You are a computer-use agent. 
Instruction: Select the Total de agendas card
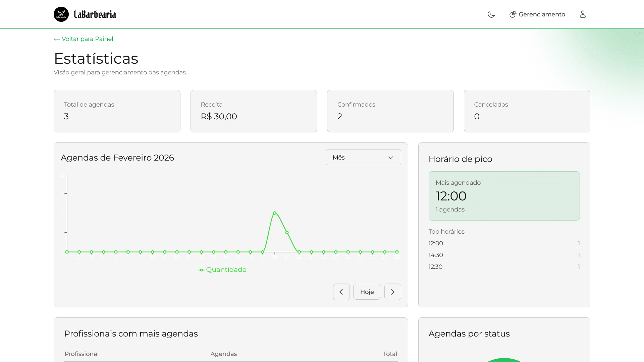117,111
